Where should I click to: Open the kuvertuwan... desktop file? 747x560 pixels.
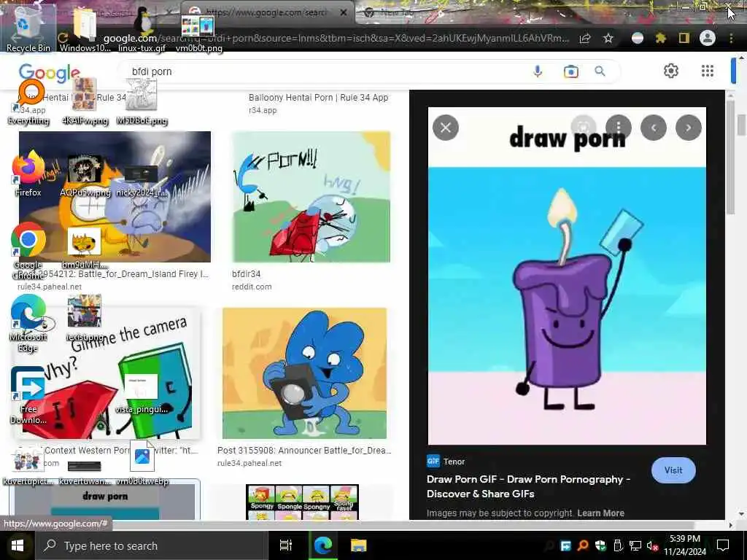85,472
